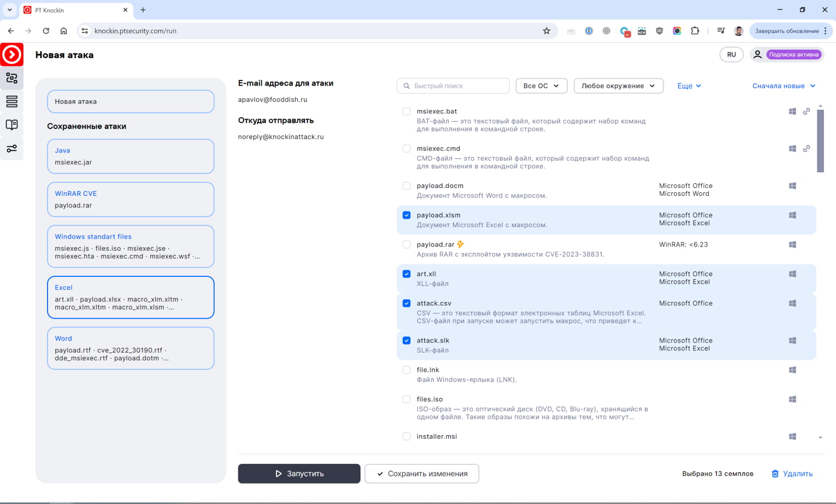
Task: Open the 'Все ОС' OS filter dropdown
Action: pos(541,86)
